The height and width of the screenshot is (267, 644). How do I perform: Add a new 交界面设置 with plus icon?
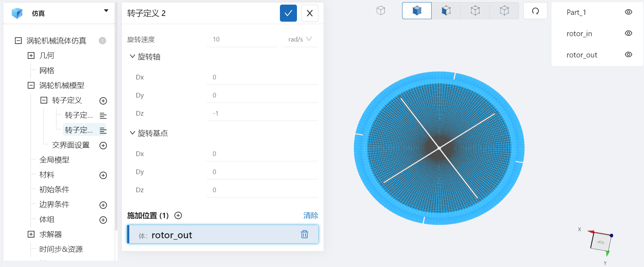point(103,145)
